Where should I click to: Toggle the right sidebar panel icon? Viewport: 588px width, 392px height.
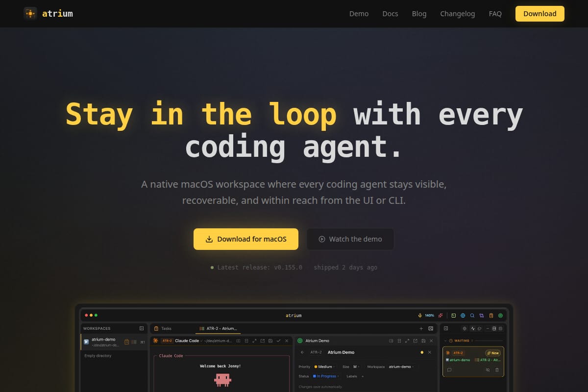[446, 328]
